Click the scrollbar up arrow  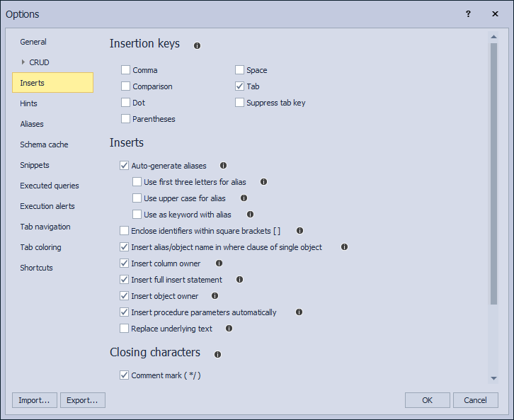(x=493, y=37)
